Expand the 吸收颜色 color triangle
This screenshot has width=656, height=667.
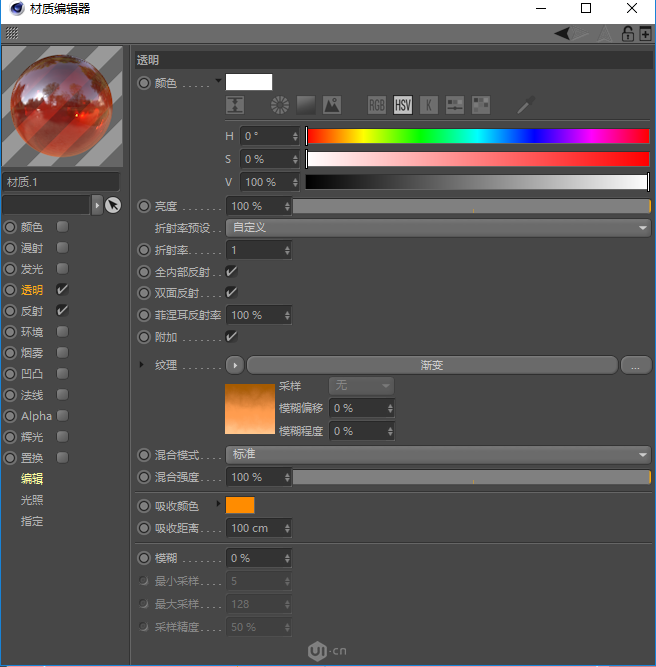pyautogui.click(x=218, y=504)
